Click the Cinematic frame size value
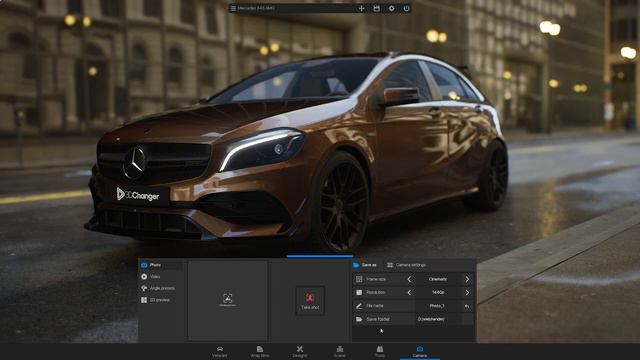The width and height of the screenshot is (640, 360). 438,279
